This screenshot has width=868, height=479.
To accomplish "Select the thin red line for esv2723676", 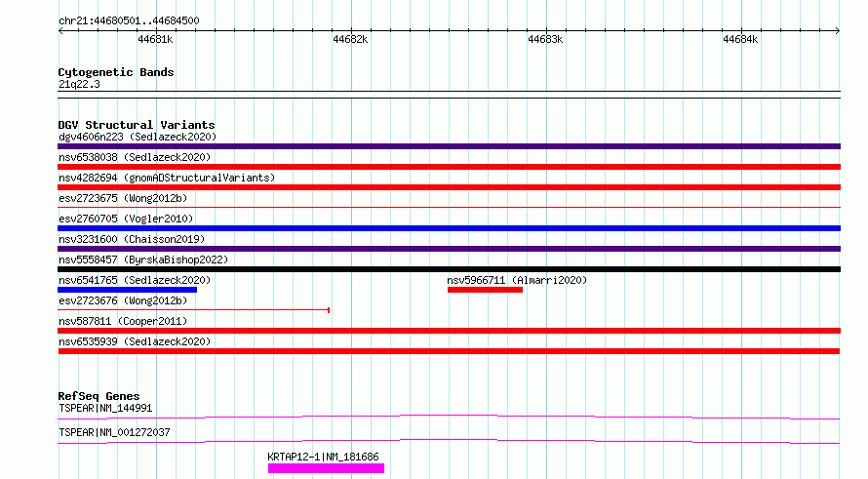I will point(194,310).
